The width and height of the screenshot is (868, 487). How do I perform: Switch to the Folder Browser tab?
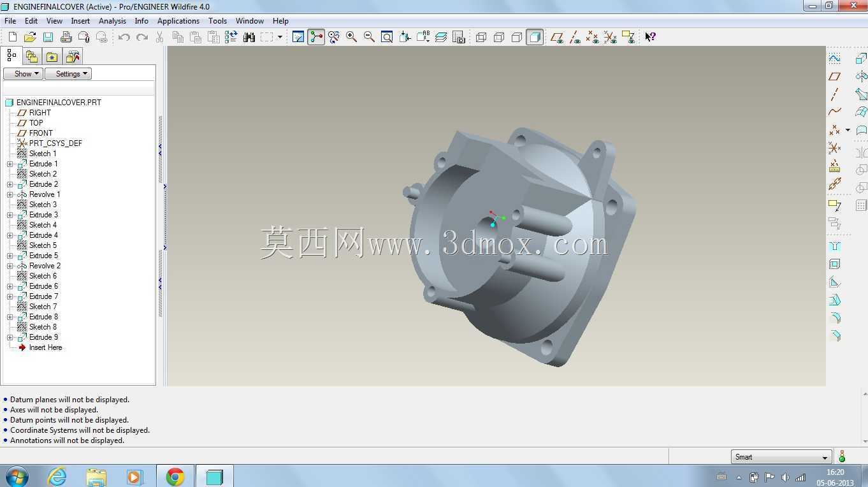[32, 57]
